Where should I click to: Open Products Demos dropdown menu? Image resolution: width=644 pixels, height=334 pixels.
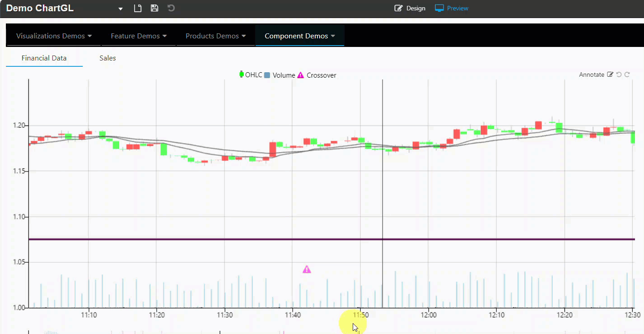click(x=215, y=36)
